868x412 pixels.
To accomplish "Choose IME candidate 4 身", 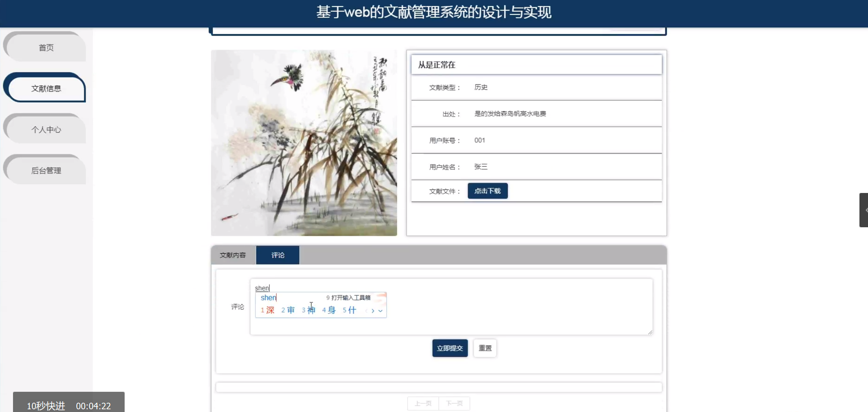I will (x=329, y=310).
